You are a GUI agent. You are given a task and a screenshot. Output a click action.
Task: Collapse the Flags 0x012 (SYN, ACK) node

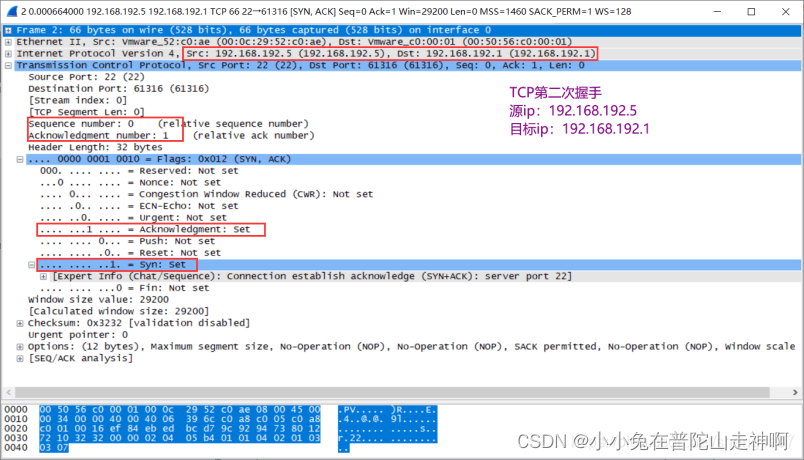coord(21,159)
